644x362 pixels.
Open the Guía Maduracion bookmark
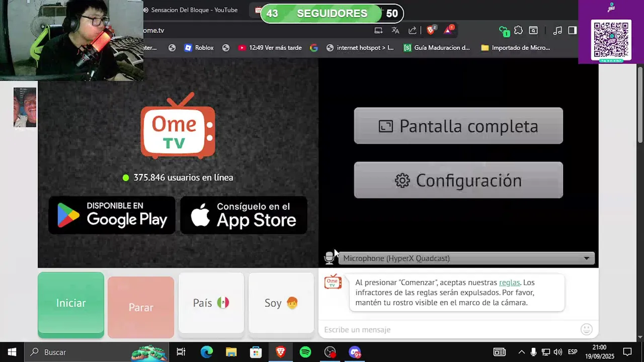[x=437, y=48]
